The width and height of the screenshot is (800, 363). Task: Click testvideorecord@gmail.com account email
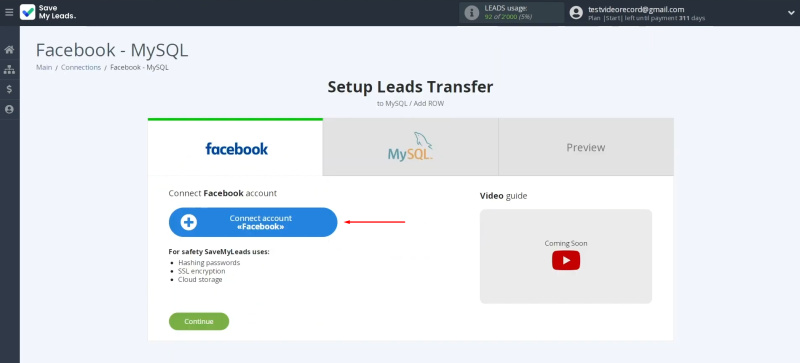pyautogui.click(x=636, y=9)
